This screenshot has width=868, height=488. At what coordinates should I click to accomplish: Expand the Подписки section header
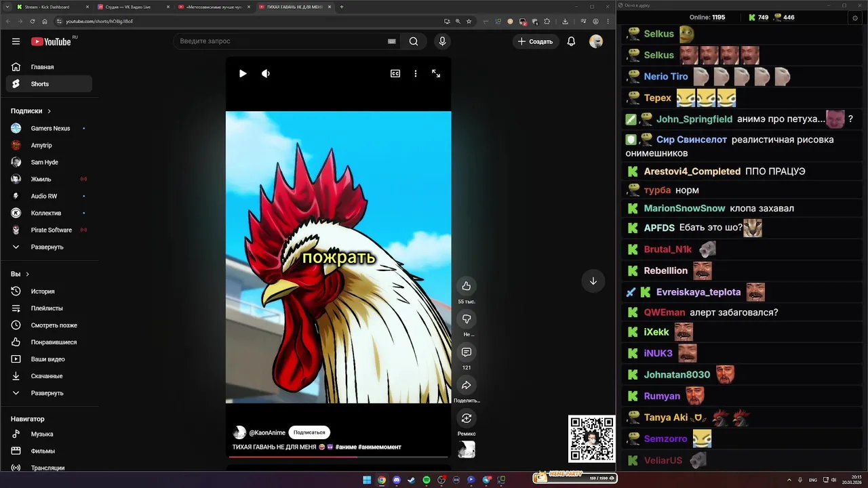[x=31, y=110]
